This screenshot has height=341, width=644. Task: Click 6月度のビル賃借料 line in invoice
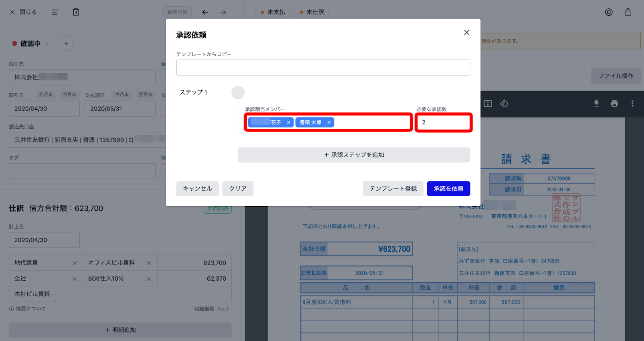tap(327, 302)
